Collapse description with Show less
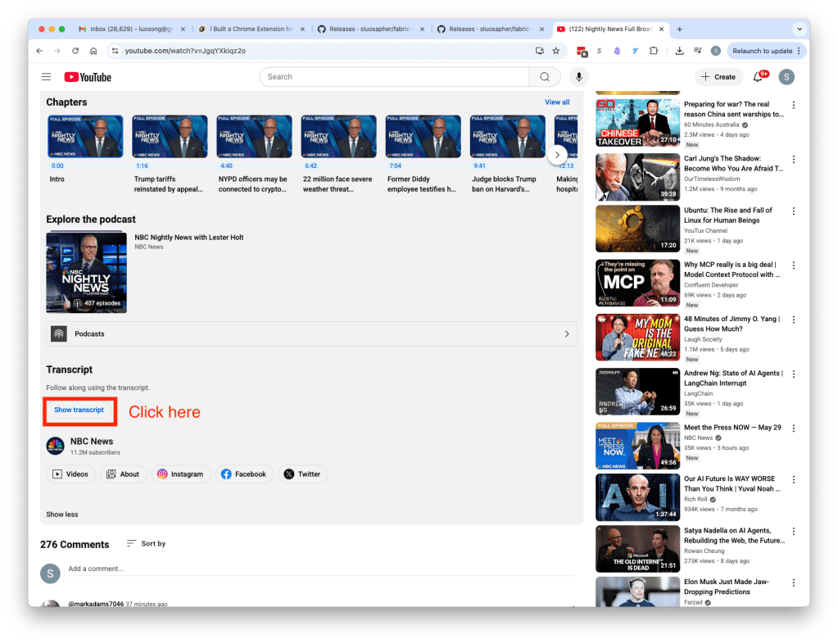 62,515
